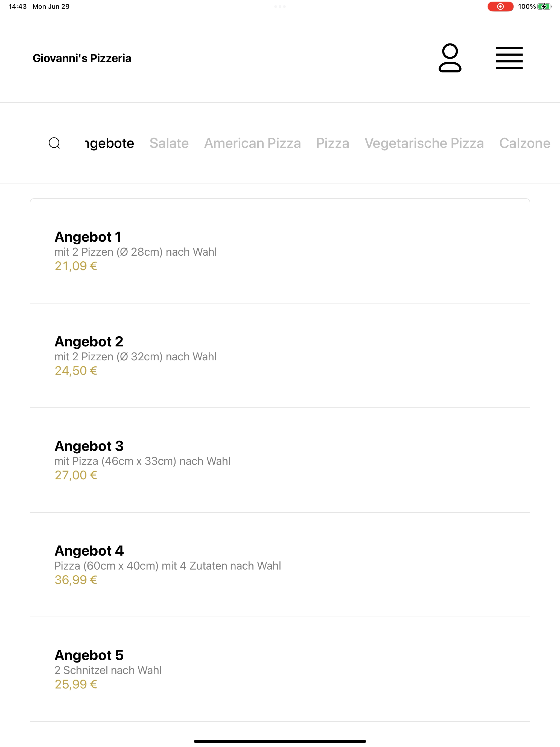Choose Angebot 1 with 28cm pizzas
This screenshot has height=747, width=560.
[280, 251]
